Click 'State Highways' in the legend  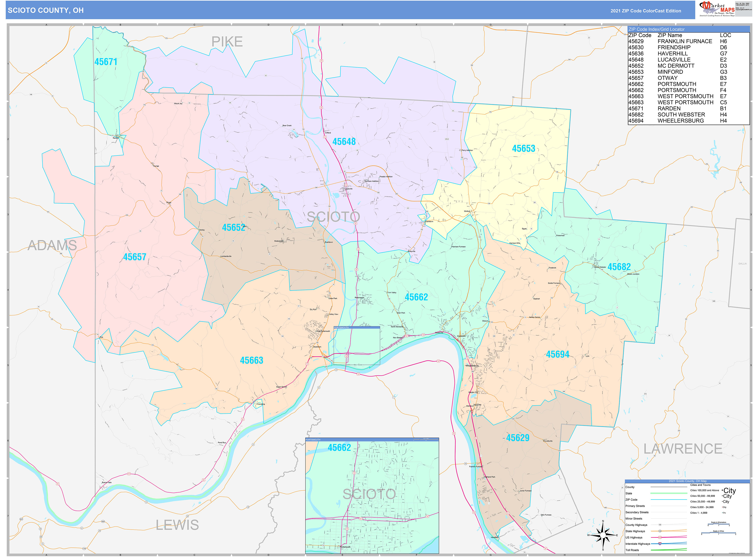pos(635,531)
